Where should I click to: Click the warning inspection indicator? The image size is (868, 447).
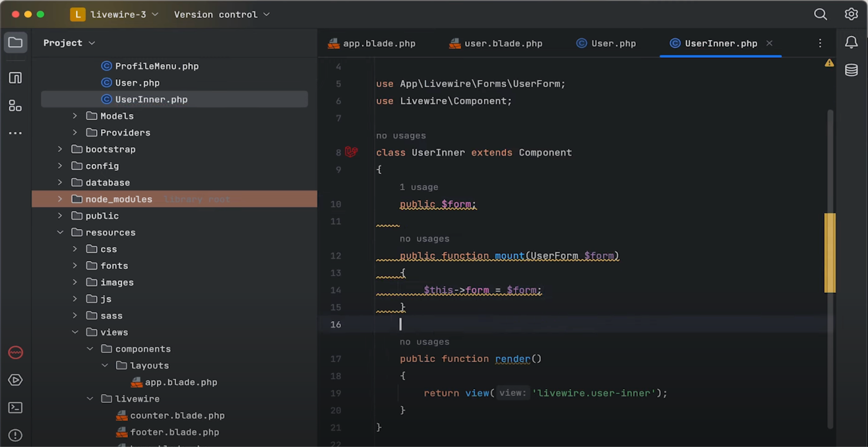point(829,63)
